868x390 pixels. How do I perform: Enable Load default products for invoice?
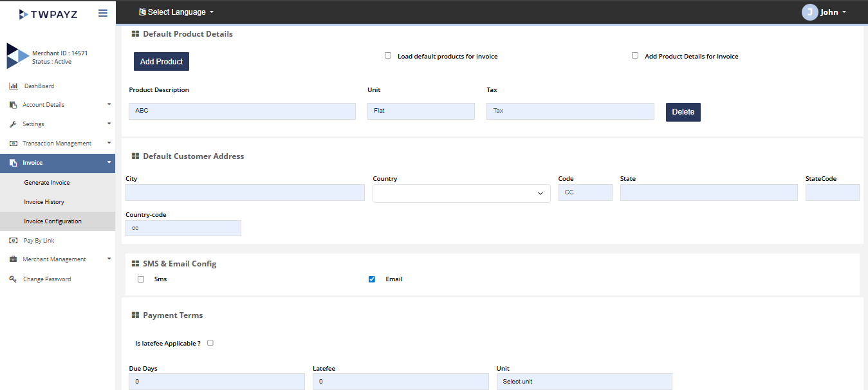pos(388,55)
